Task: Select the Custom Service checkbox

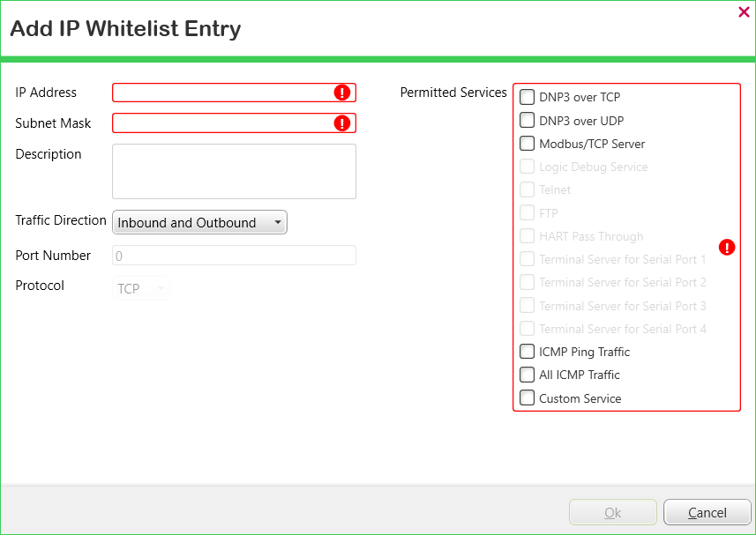Action: (x=528, y=398)
